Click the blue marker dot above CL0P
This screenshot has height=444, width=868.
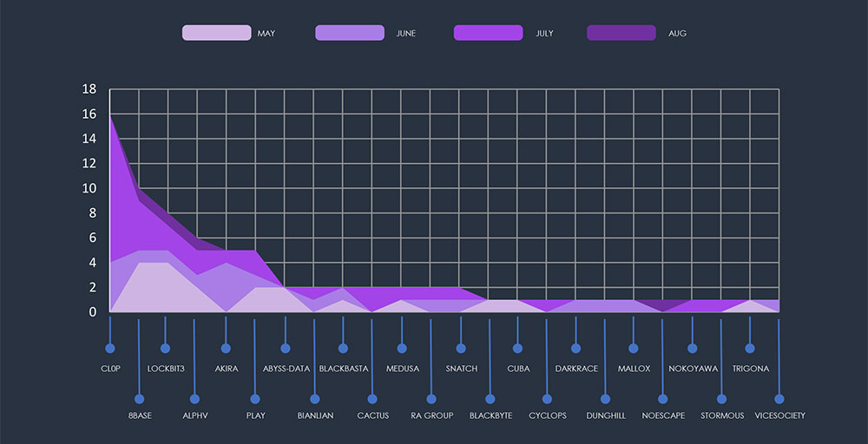pyautogui.click(x=110, y=349)
